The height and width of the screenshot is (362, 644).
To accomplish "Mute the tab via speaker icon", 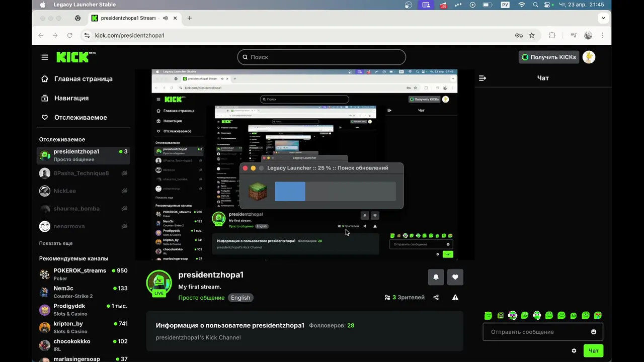I will pos(166,18).
